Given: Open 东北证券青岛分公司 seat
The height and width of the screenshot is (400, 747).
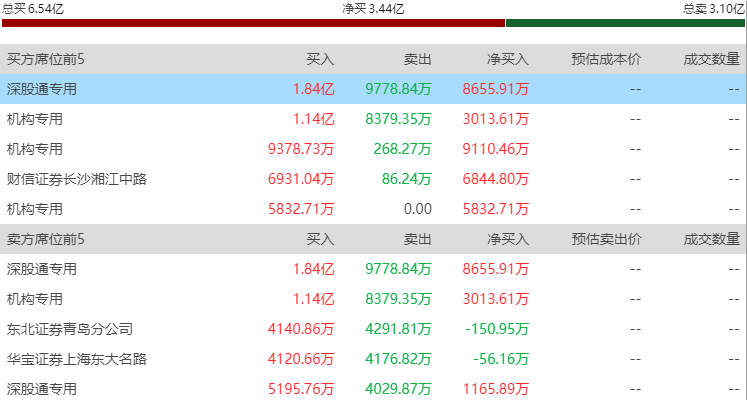Looking at the screenshot, I should point(70,329).
